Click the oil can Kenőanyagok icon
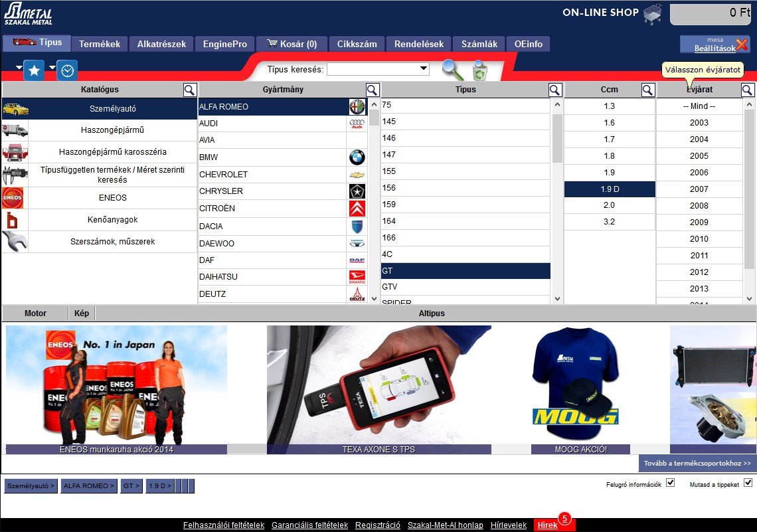 pos(12,220)
